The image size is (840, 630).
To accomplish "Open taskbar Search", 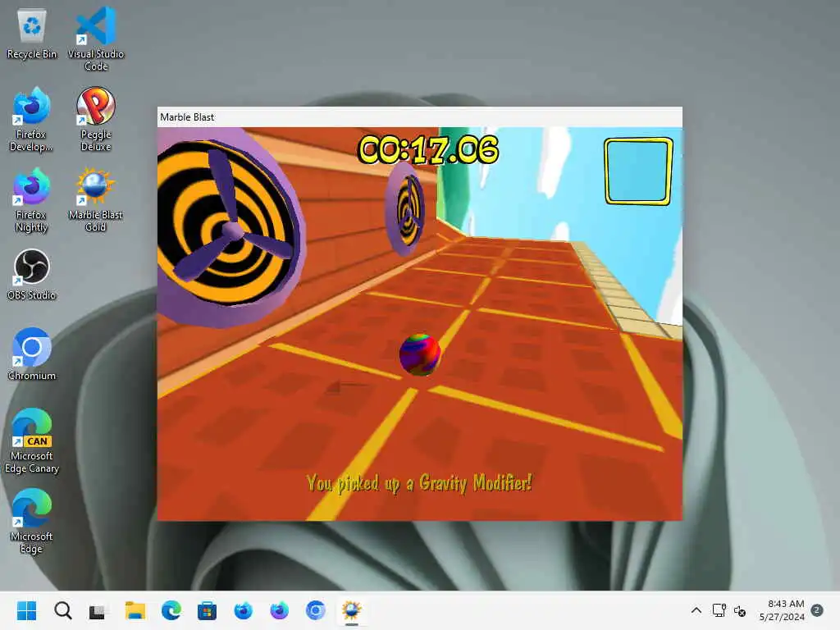I will pyautogui.click(x=62, y=610).
